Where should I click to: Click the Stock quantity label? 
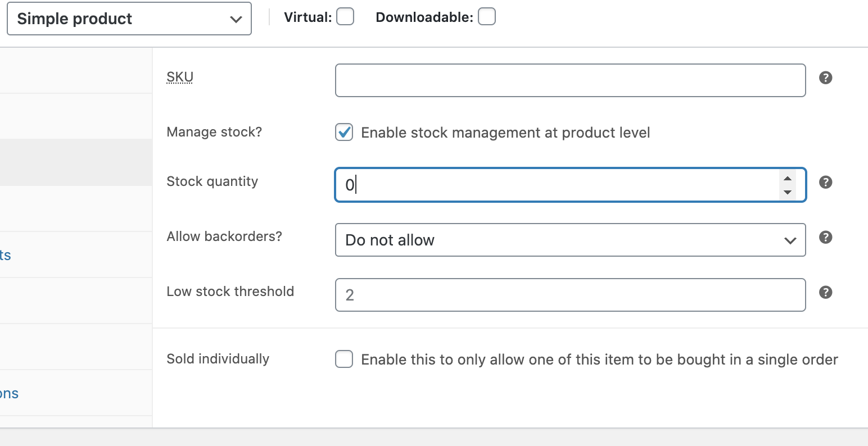(213, 181)
